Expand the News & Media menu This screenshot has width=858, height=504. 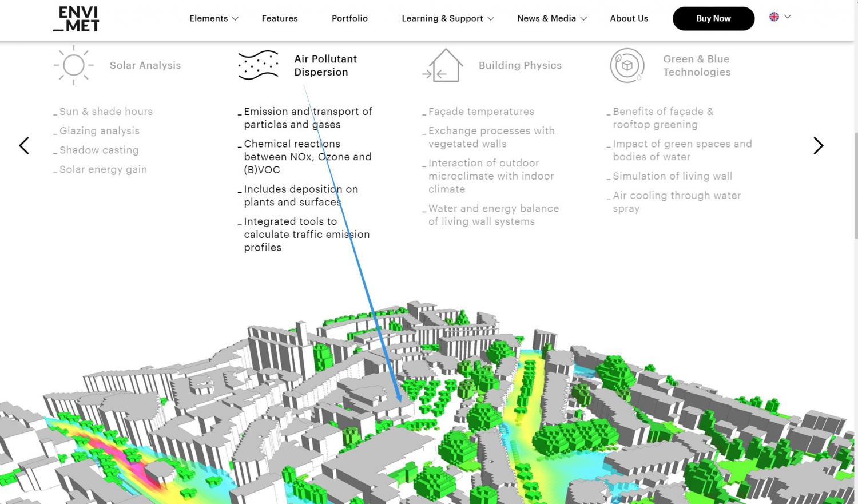551,18
